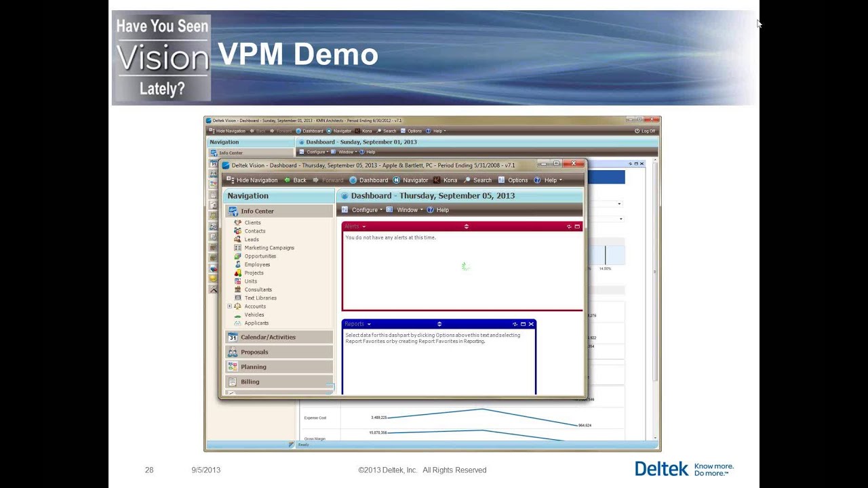Screen dimensions: 868x488
Task: Open the Accounts navigation item
Action: click(250, 306)
